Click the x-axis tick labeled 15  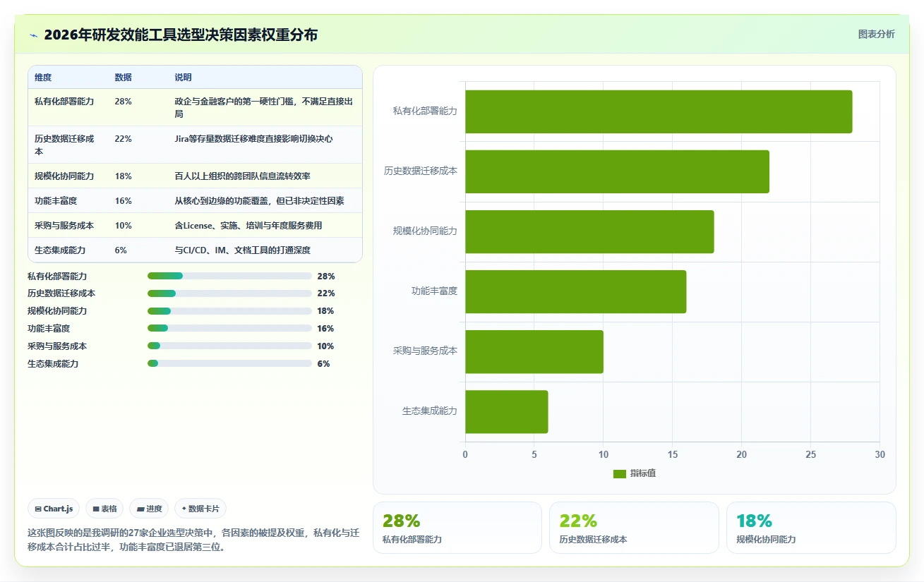(672, 455)
